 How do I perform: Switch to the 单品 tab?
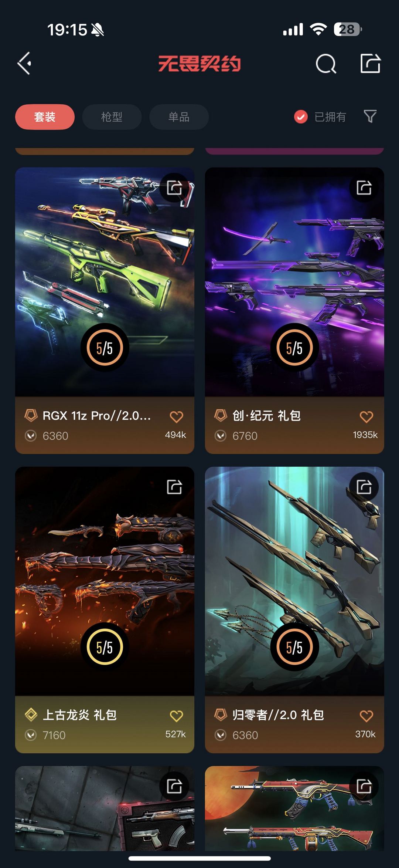(179, 117)
